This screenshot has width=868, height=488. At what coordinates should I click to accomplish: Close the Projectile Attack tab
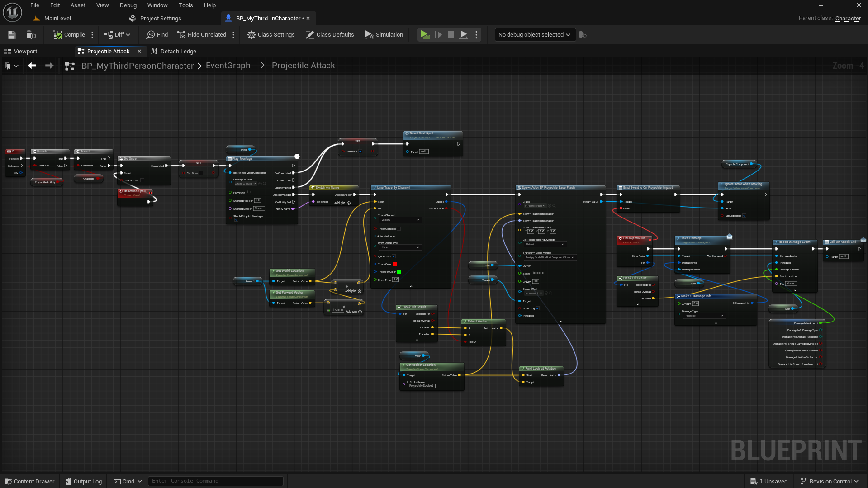pyautogui.click(x=139, y=52)
